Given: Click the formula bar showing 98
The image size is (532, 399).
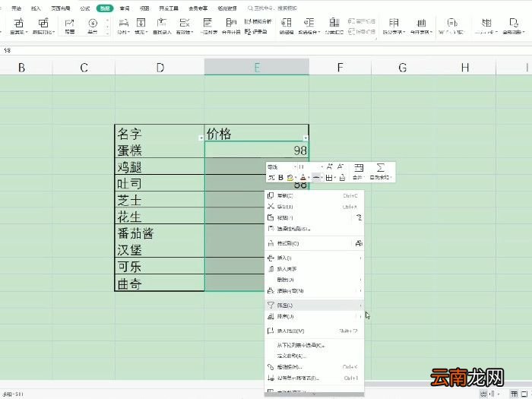Looking at the screenshot, I should click(266, 50).
